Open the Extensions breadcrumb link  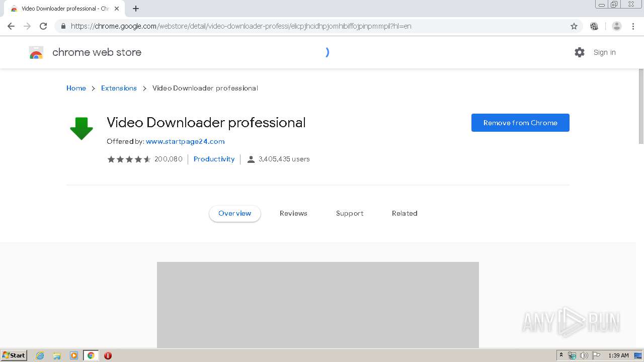coord(119,88)
